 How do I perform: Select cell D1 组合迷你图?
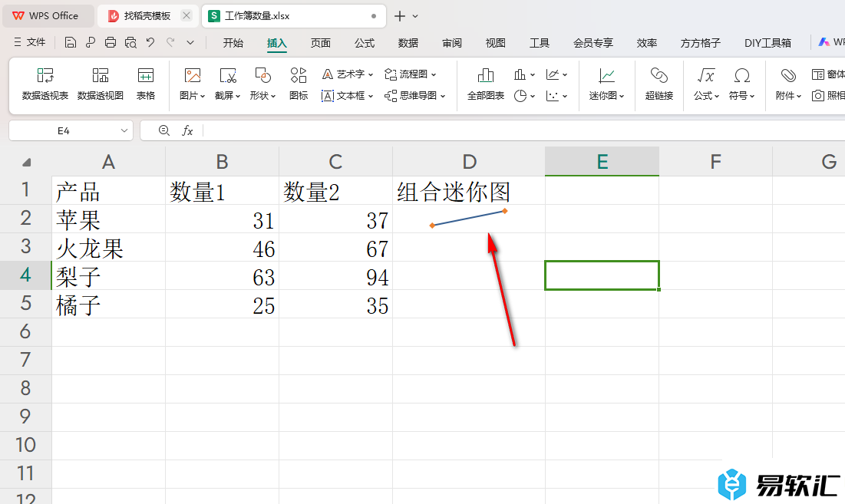[469, 190]
